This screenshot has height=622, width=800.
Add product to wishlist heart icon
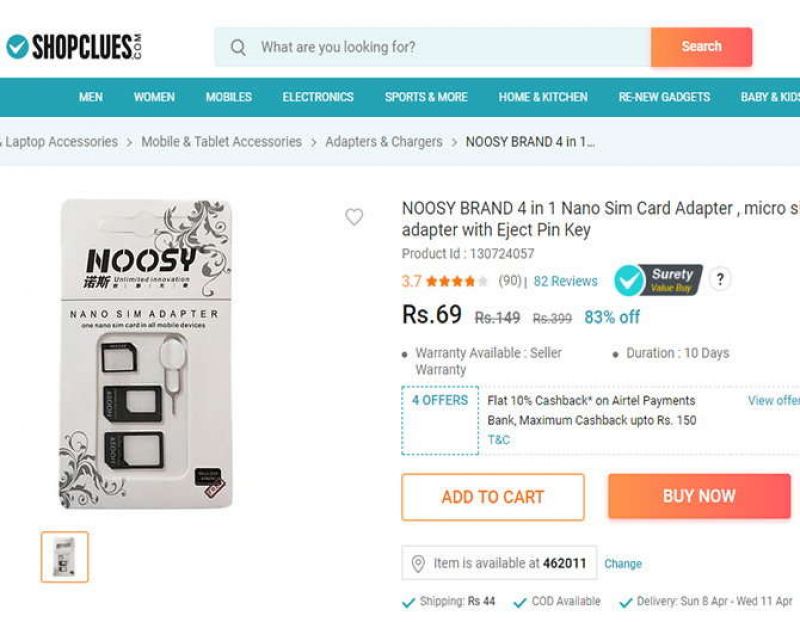coord(354,217)
